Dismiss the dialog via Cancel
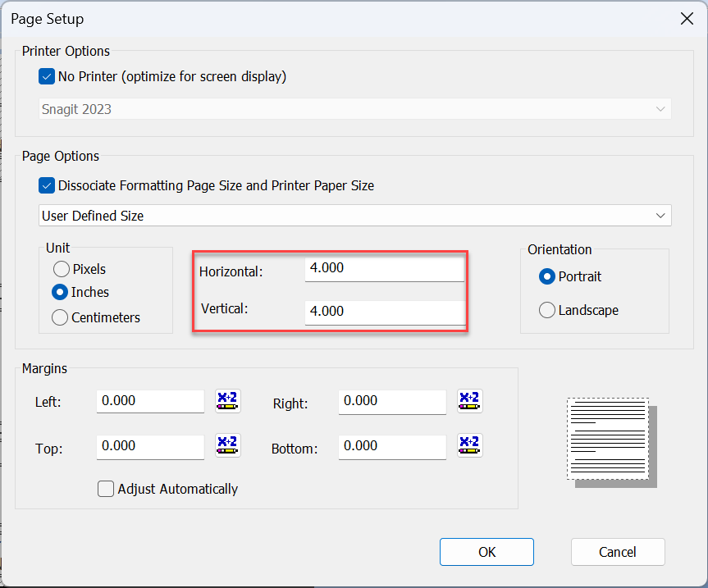 pyautogui.click(x=618, y=551)
